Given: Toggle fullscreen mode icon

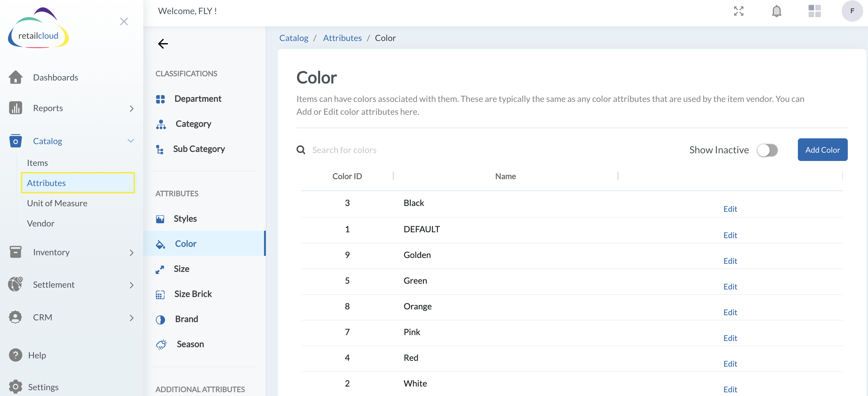Looking at the screenshot, I should 739,11.
